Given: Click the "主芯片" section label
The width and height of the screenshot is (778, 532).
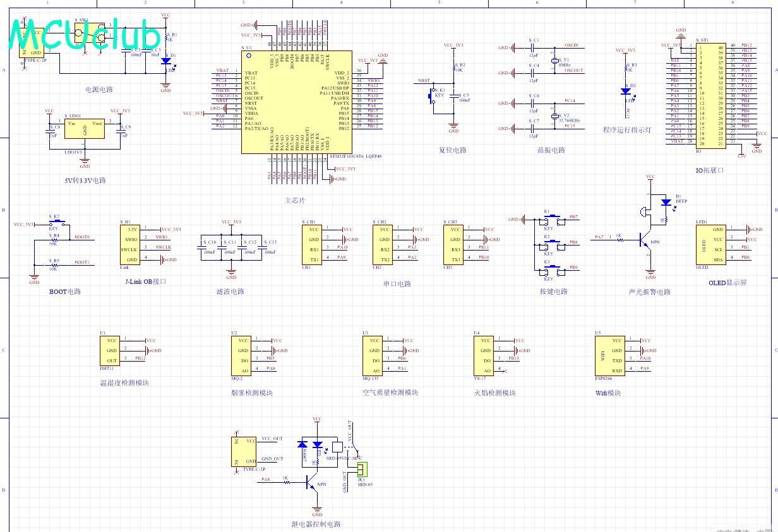Looking at the screenshot, I should tap(295, 200).
